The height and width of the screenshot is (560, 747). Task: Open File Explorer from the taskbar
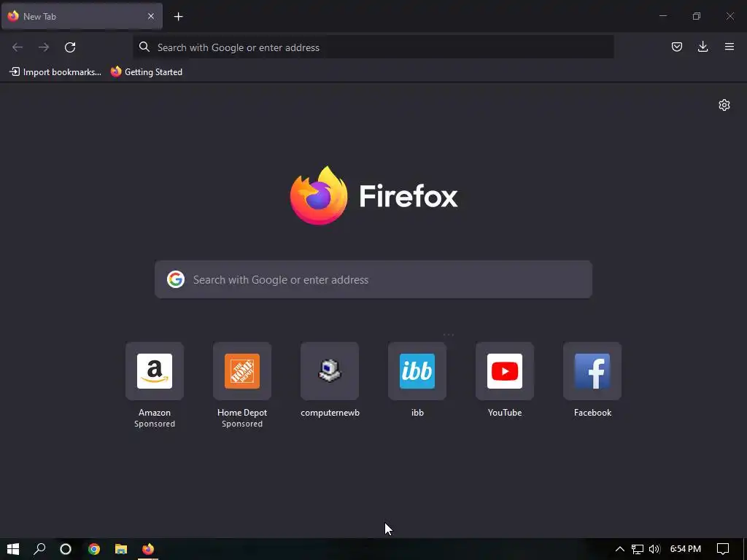click(x=121, y=549)
